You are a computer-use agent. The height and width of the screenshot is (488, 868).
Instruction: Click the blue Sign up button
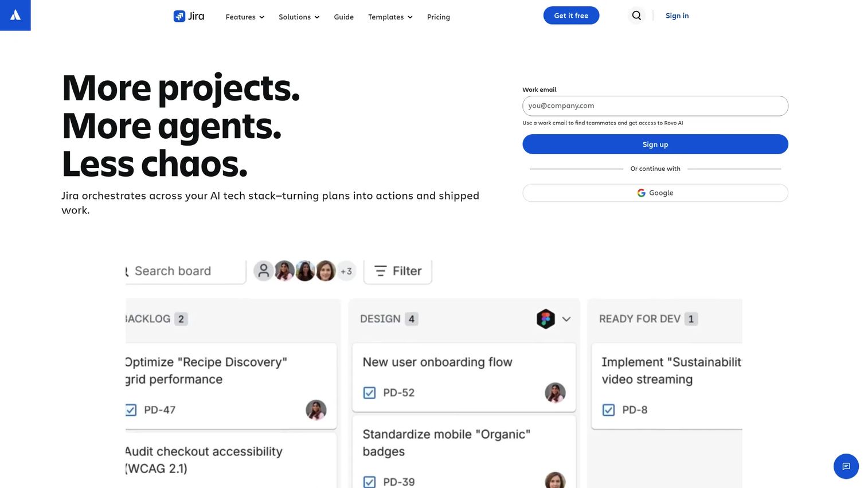(655, 144)
